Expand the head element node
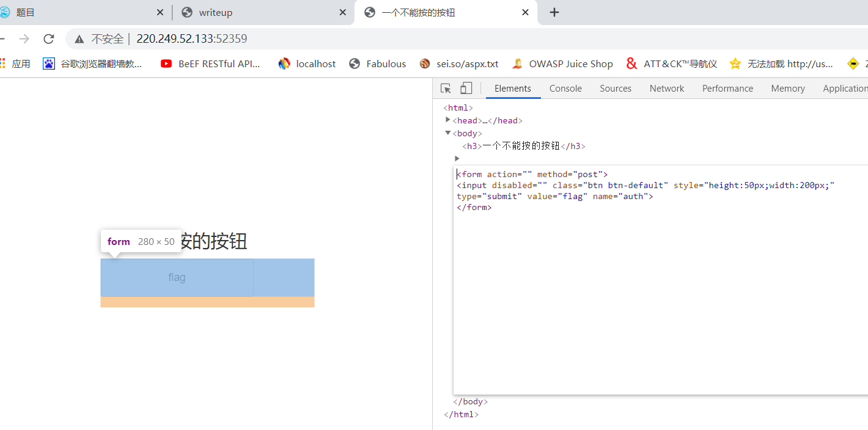The width and height of the screenshot is (868, 430). coord(448,120)
